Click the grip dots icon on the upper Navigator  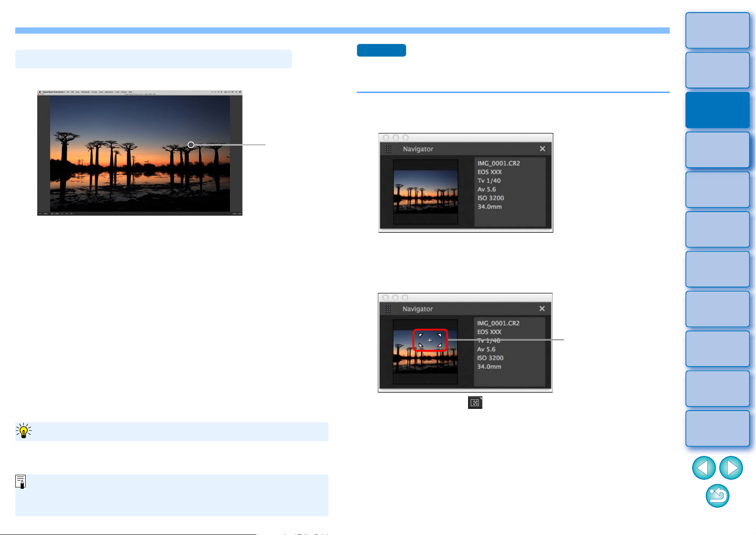[x=388, y=149]
